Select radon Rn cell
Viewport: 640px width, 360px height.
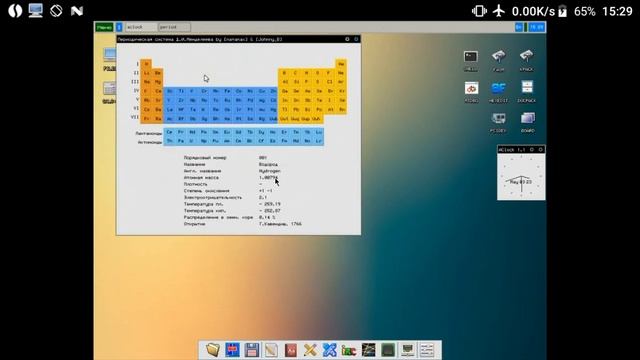coord(342,109)
